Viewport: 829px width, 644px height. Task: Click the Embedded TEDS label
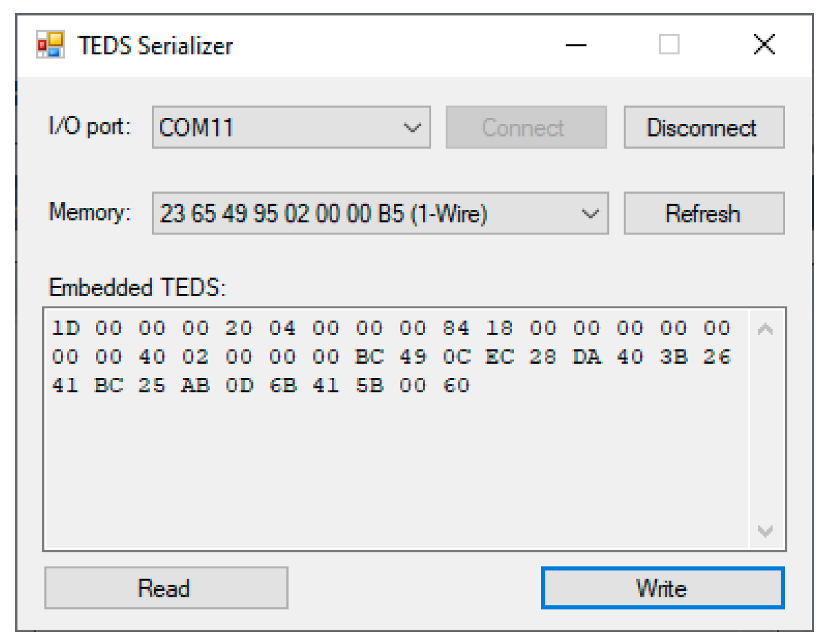(x=137, y=287)
